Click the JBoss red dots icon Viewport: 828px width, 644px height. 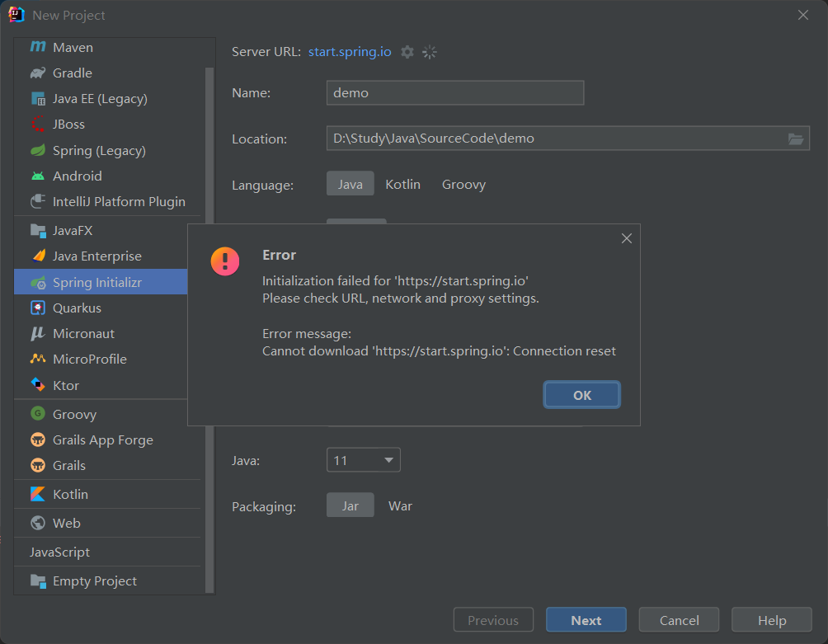pyautogui.click(x=38, y=124)
